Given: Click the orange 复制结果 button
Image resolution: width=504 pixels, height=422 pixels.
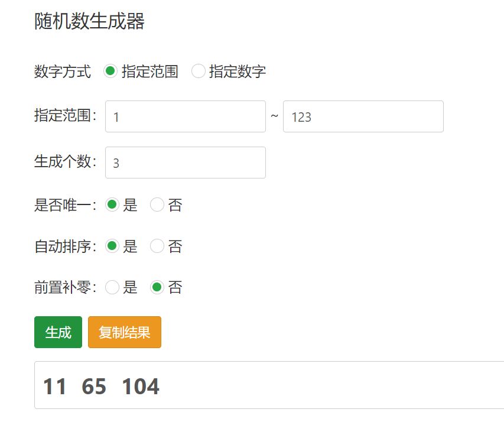Looking at the screenshot, I should point(124,332).
